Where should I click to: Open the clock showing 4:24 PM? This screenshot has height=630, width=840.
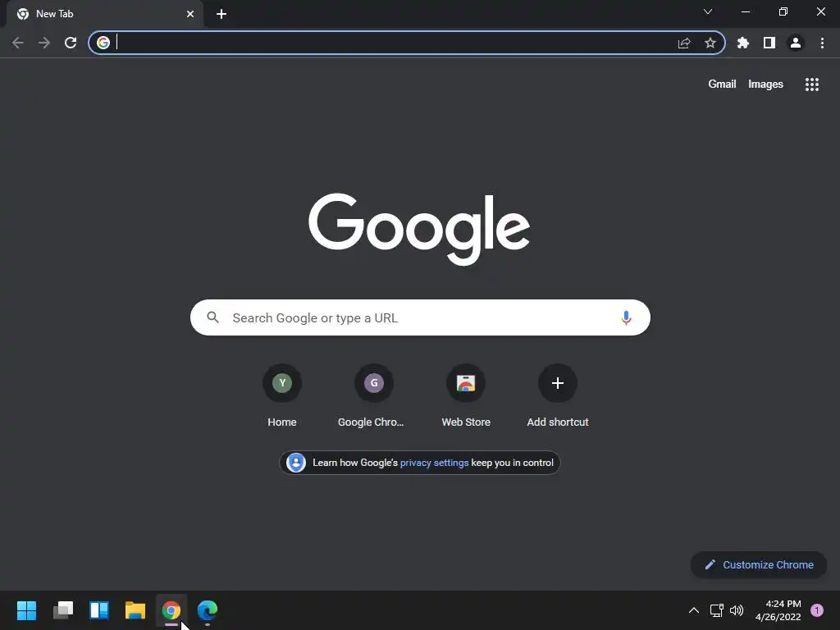[778, 610]
